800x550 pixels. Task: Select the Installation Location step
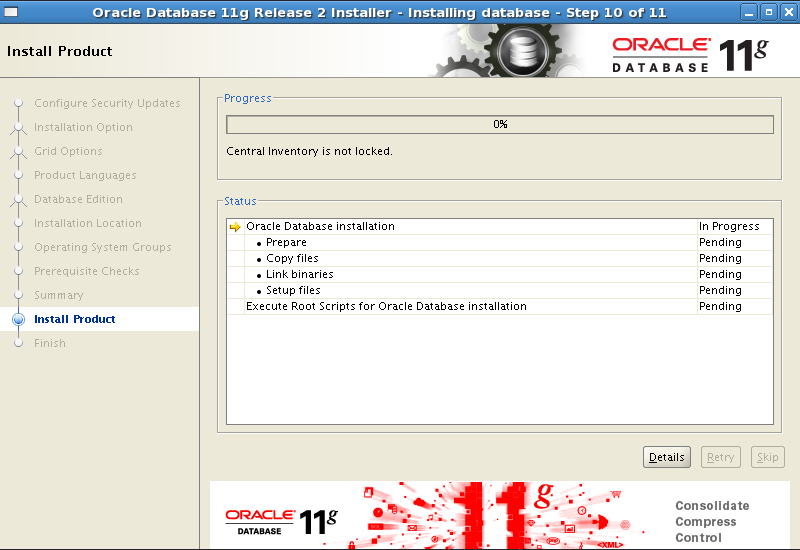point(88,223)
